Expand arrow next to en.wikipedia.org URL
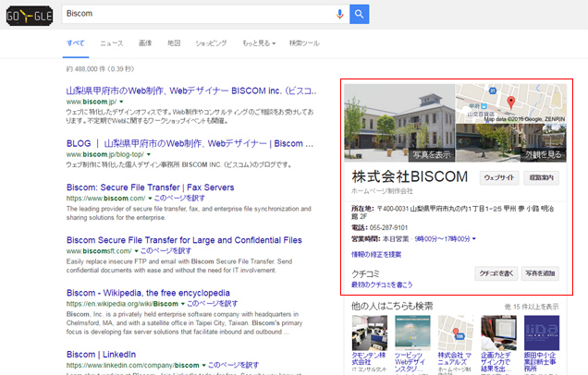This screenshot has height=375, width=588. [183, 304]
